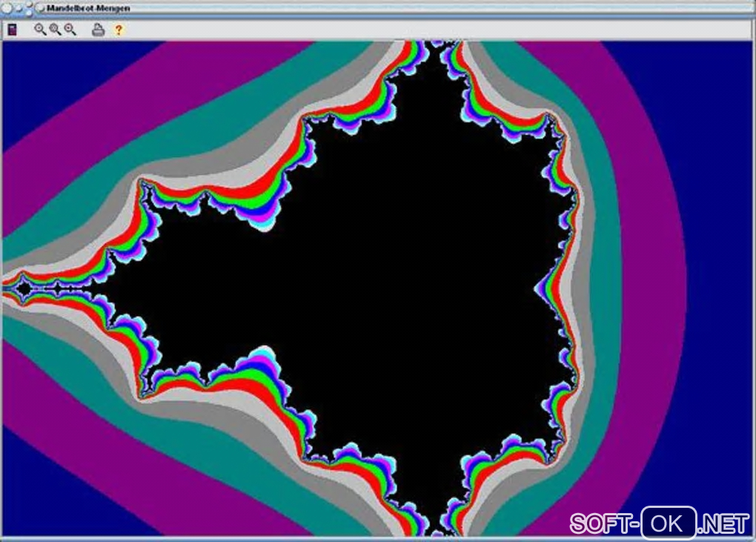Viewport: 756px width, 542px height.
Task: Click the middle magnifier zoom icon
Action: [x=55, y=30]
